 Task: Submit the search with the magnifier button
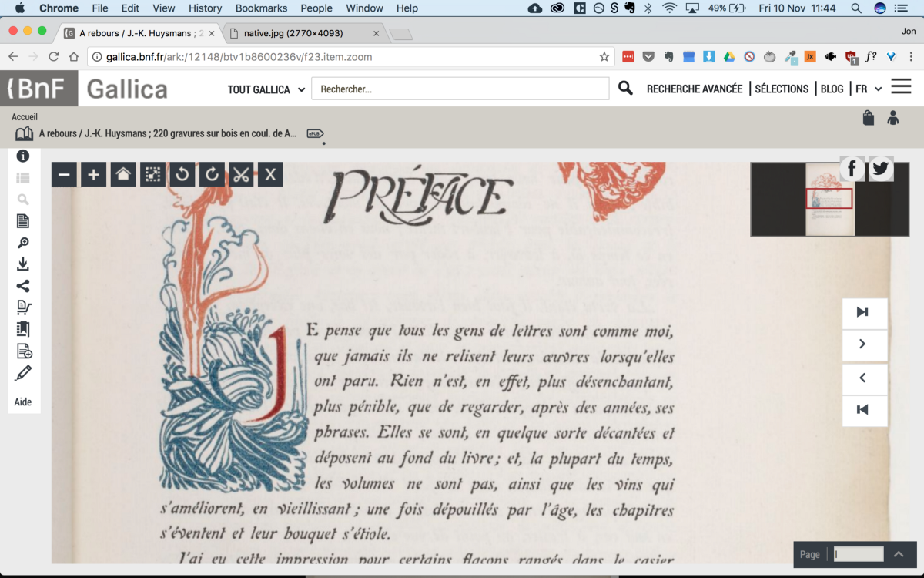tap(625, 89)
